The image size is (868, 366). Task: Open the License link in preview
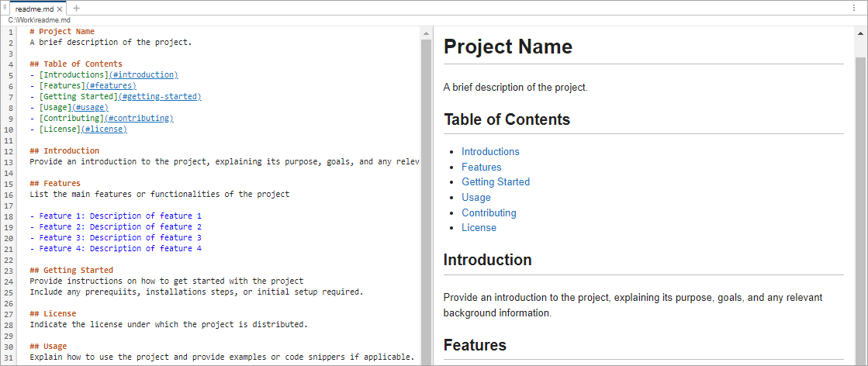(479, 228)
